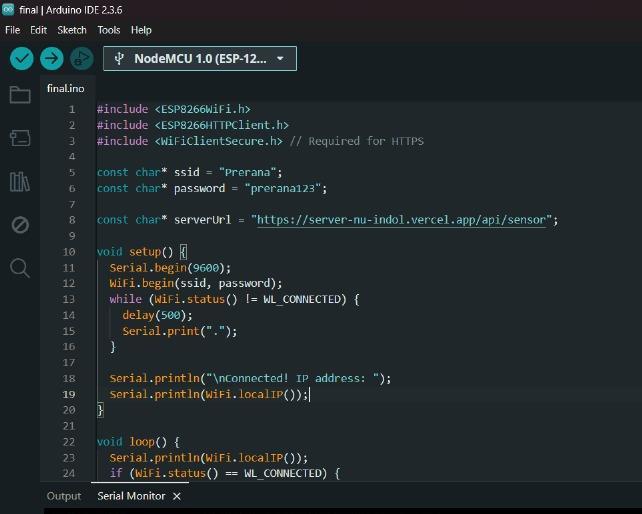The image size is (642, 514).
Task: Click the Verify sketch checkmark button
Action: coord(21,59)
